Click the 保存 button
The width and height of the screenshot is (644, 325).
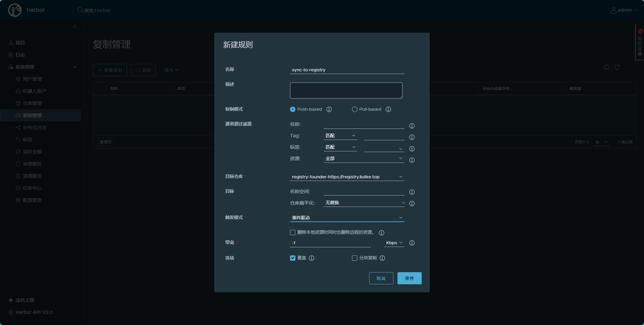coord(409,278)
